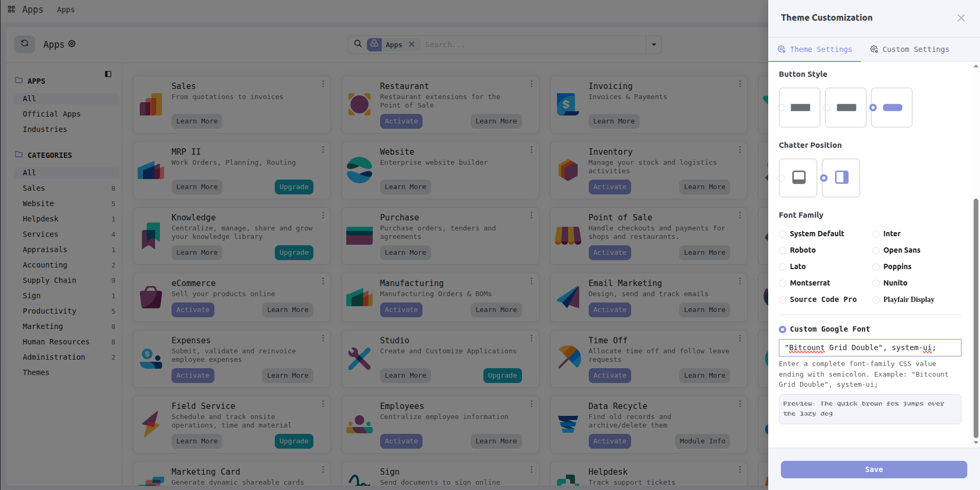The width and height of the screenshot is (980, 490).
Task: Select the bottom chatter position option
Action: coord(799,177)
